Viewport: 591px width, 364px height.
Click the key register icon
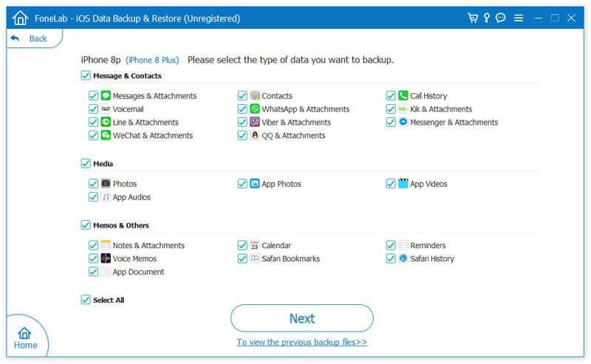click(x=487, y=18)
